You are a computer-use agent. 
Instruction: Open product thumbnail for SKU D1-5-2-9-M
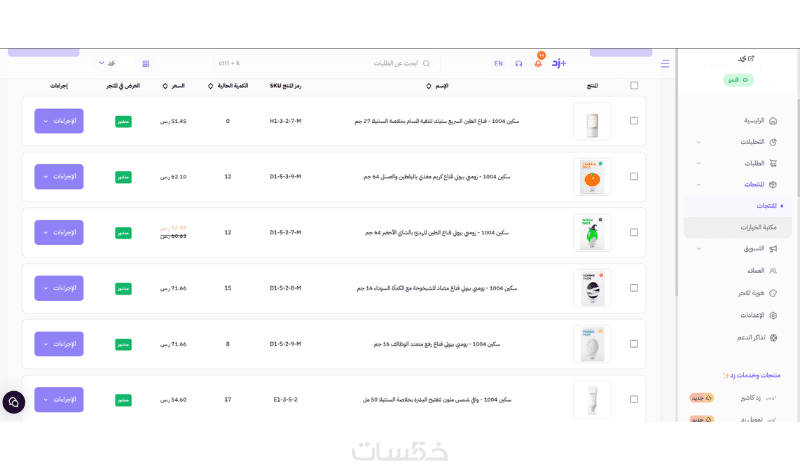tap(592, 344)
